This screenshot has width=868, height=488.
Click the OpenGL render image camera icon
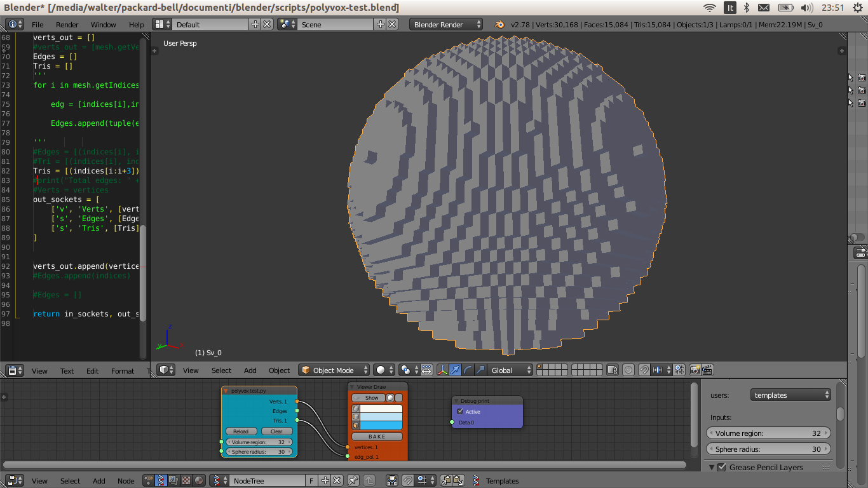pyautogui.click(x=695, y=370)
